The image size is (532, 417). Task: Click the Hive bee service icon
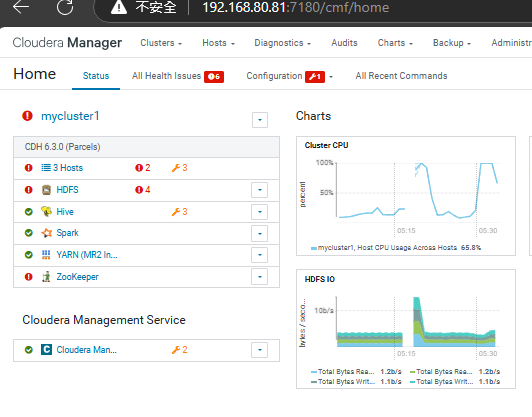[46, 211]
